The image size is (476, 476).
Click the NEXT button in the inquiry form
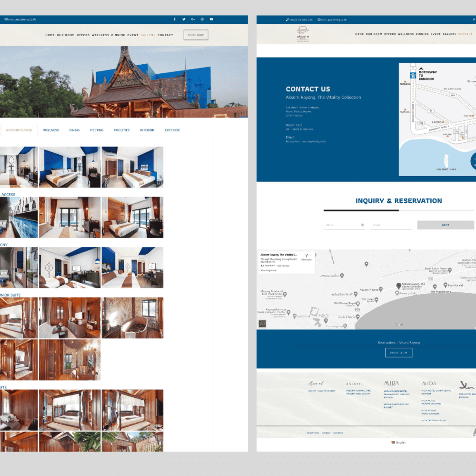coord(446,225)
